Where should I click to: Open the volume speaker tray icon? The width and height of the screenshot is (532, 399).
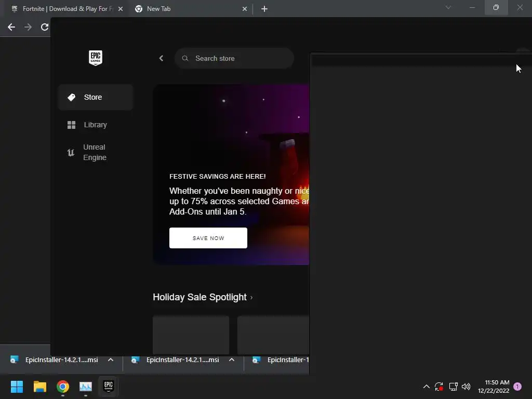(x=466, y=387)
